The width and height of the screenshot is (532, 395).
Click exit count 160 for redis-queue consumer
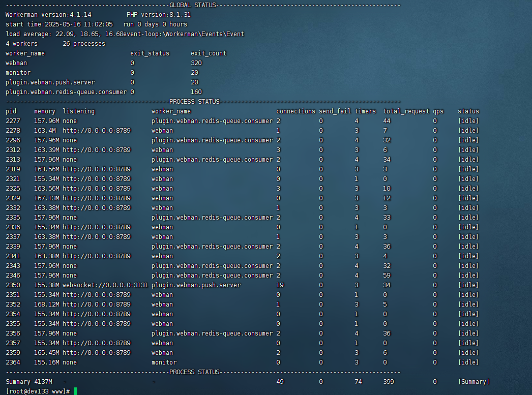tap(196, 92)
